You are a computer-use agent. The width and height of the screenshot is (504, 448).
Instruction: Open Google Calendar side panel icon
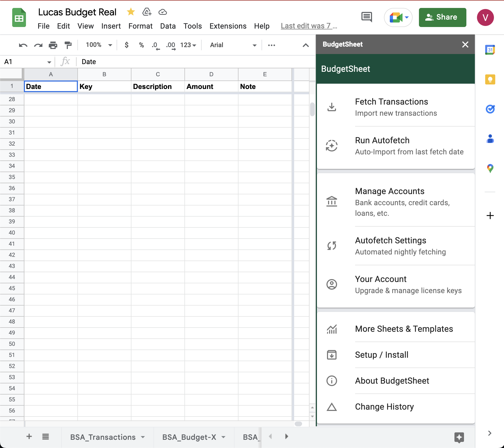(x=490, y=50)
